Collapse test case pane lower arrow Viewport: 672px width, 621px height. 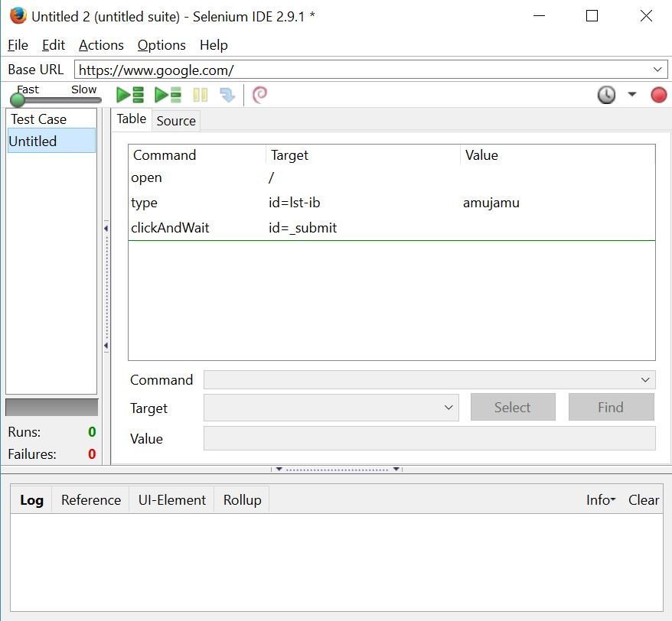(x=106, y=345)
